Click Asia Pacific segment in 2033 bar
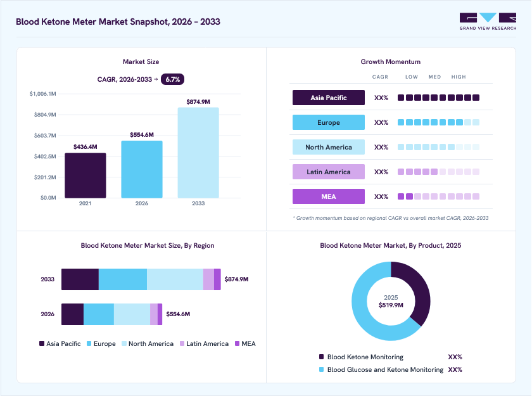The width and height of the screenshot is (532, 396). pyautogui.click(x=80, y=279)
